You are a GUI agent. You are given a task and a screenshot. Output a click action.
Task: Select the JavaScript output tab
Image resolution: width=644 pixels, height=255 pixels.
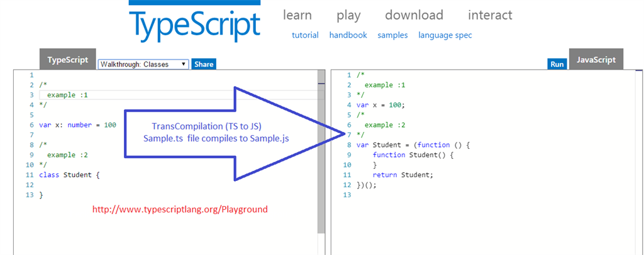[596, 60]
